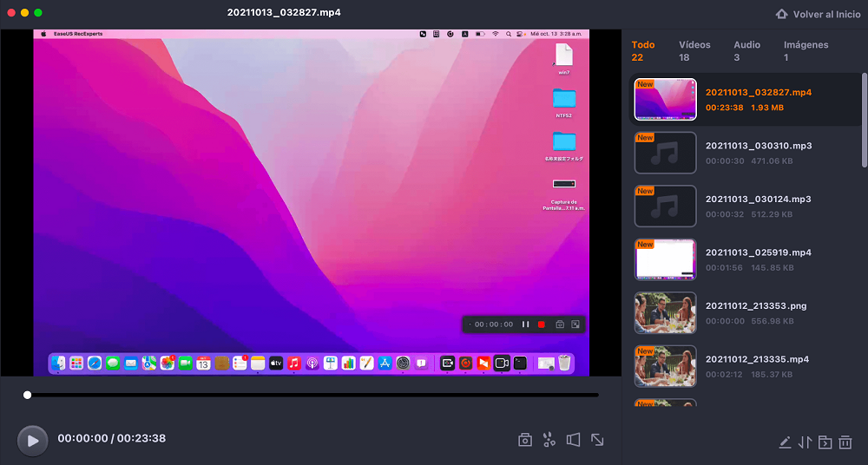
Task: Play the recording 20211013_032827.mp4
Action: click(x=33, y=441)
